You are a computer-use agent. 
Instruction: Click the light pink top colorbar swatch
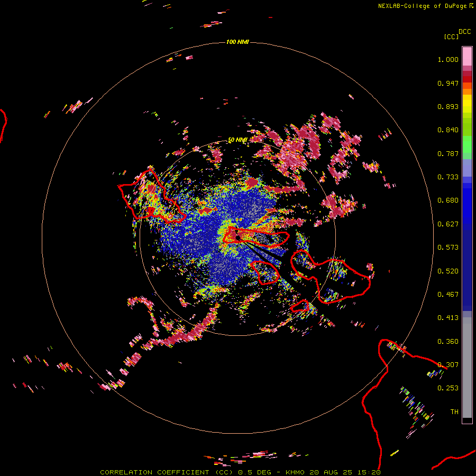pyautogui.click(x=467, y=57)
